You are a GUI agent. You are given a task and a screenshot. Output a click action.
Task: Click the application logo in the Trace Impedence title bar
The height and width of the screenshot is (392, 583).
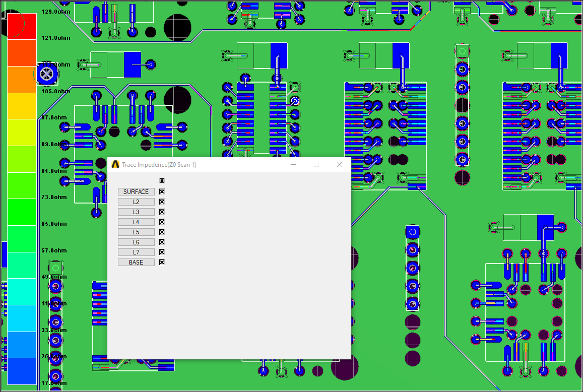[x=114, y=164]
